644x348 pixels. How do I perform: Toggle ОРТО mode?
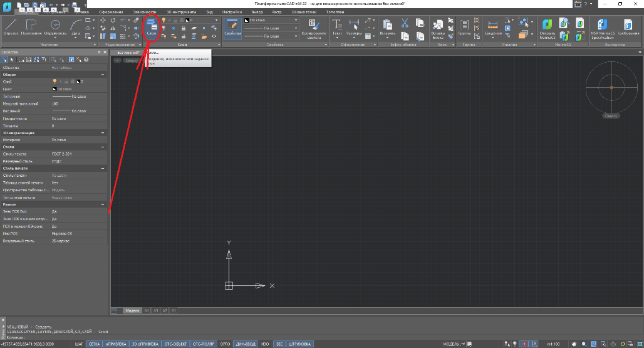(x=225, y=344)
